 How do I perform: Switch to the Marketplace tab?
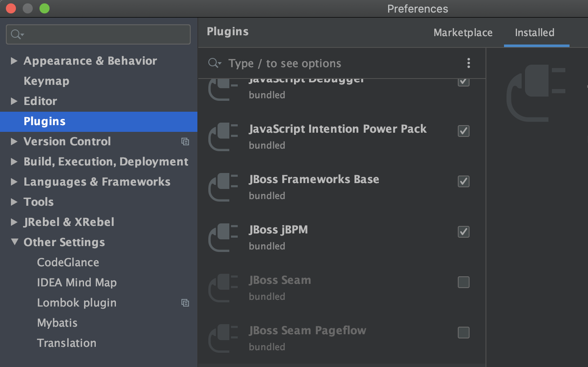pyautogui.click(x=463, y=33)
